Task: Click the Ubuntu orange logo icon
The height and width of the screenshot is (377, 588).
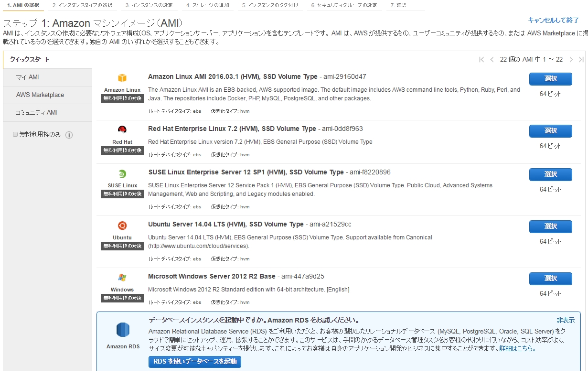Action: tap(122, 226)
